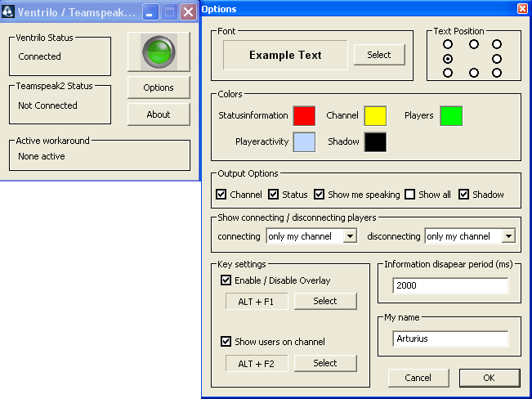The height and width of the screenshot is (399, 532).
Task: Select bottom-right text position radio button
Action: 497,73
